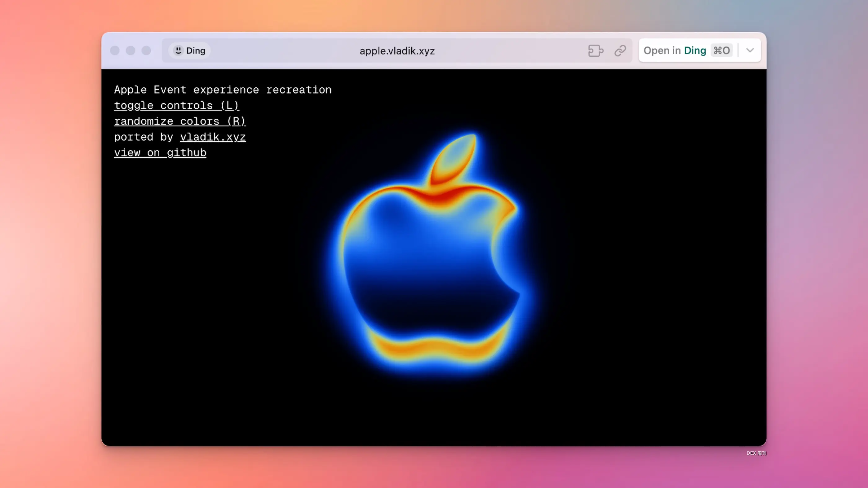Click the puzzle-piece extensions icon
The image size is (868, 488).
click(596, 51)
